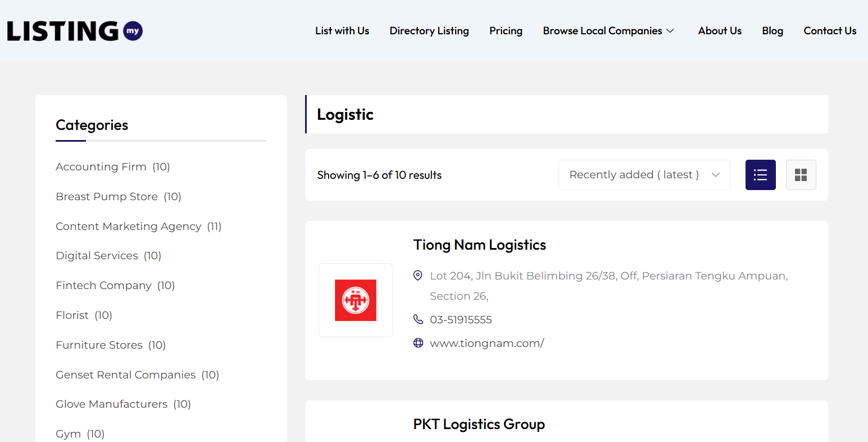Click the globe icon beside www.tiongnam.com/
The width and height of the screenshot is (868, 442).
click(x=418, y=343)
